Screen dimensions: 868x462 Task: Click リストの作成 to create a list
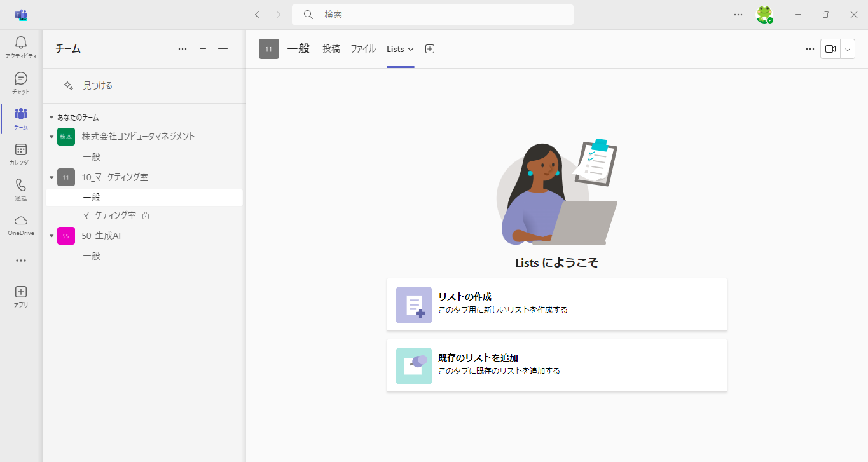(x=556, y=304)
